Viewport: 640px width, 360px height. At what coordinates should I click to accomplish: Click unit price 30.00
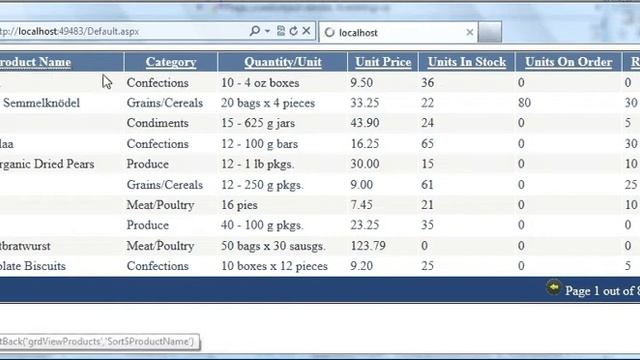tap(364, 164)
